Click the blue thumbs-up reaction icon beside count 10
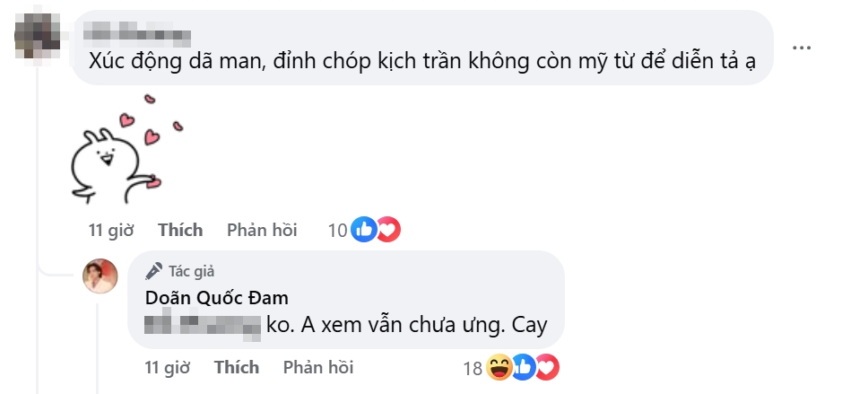The width and height of the screenshot is (868, 394). click(x=363, y=230)
